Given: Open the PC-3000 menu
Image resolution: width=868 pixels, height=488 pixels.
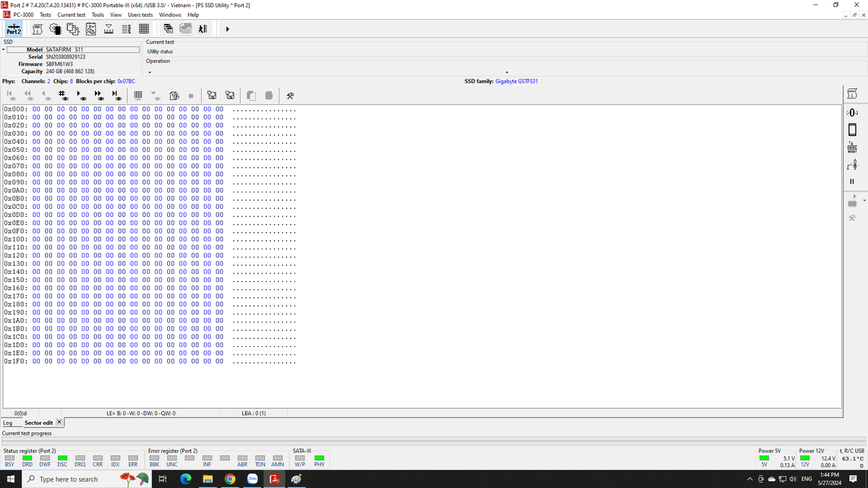Looking at the screenshot, I should click(23, 14).
